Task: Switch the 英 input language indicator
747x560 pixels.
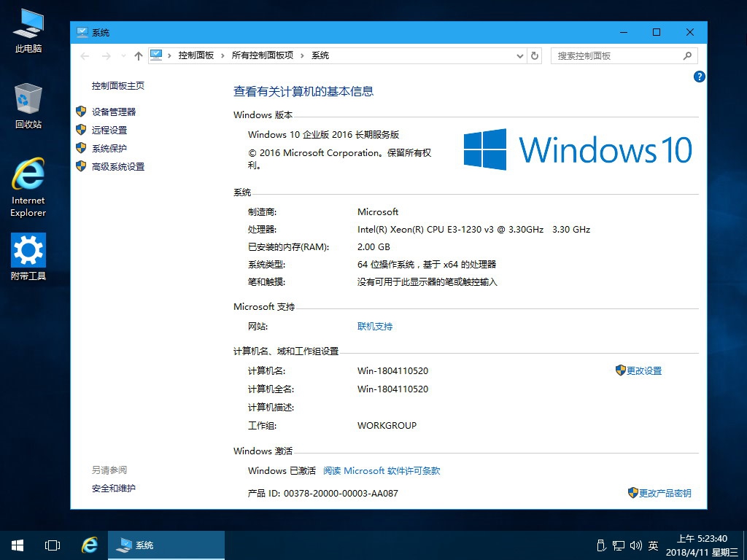Action: [653, 545]
